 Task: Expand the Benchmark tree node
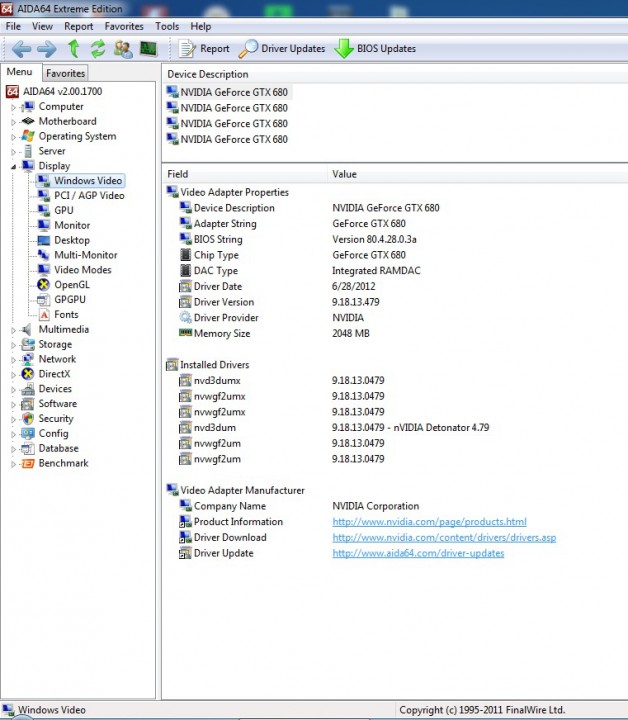13,464
